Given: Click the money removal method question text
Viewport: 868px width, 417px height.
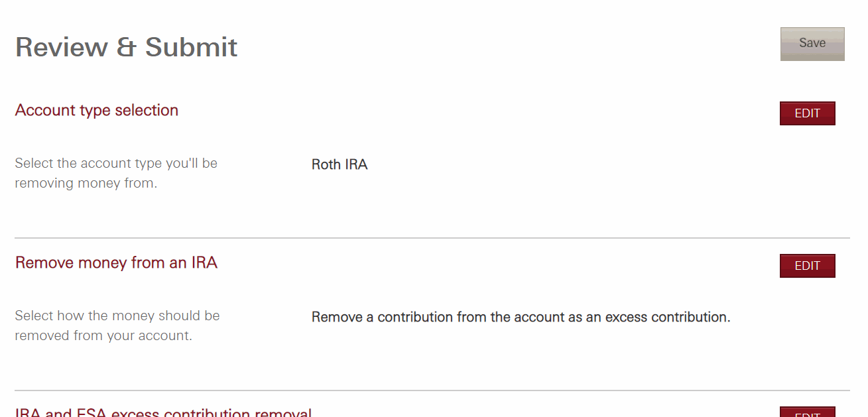Looking at the screenshot, I should point(117,325).
